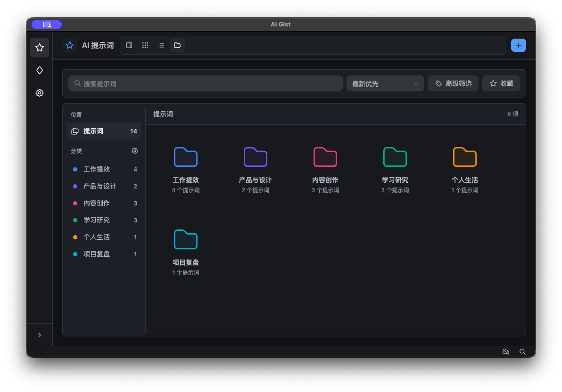The width and height of the screenshot is (562, 392).
Task: Click the 6 项 item count
Action: [512, 114]
